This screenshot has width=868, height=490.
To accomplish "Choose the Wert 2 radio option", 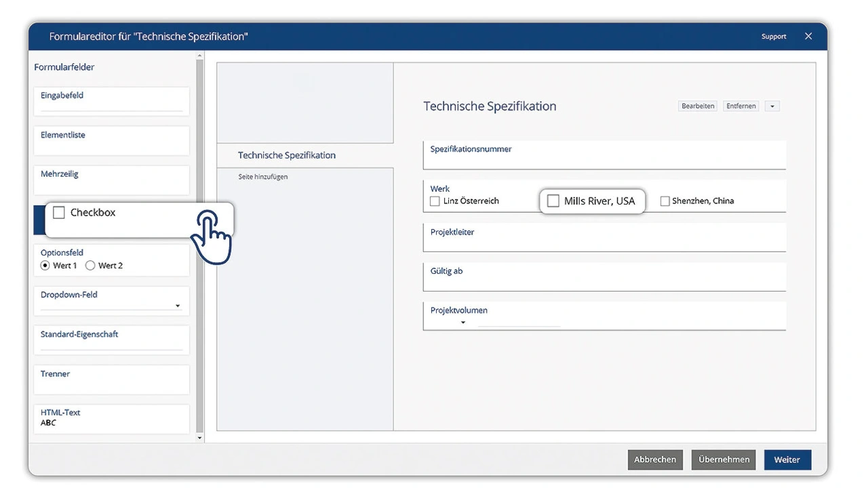I will [90, 266].
